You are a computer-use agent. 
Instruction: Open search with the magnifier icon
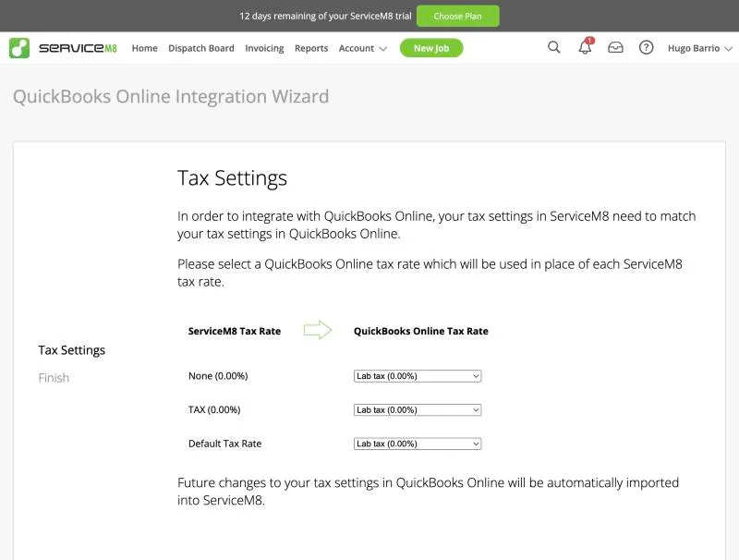tap(553, 47)
